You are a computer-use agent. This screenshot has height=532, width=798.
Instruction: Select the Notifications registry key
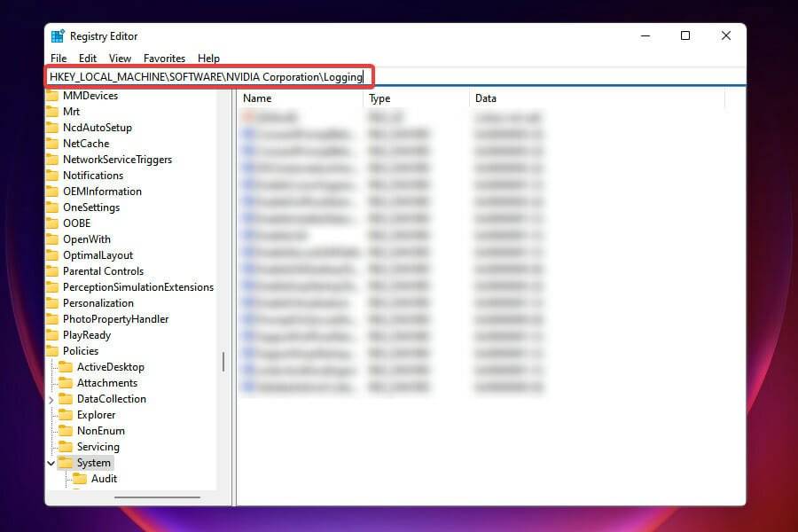point(91,175)
